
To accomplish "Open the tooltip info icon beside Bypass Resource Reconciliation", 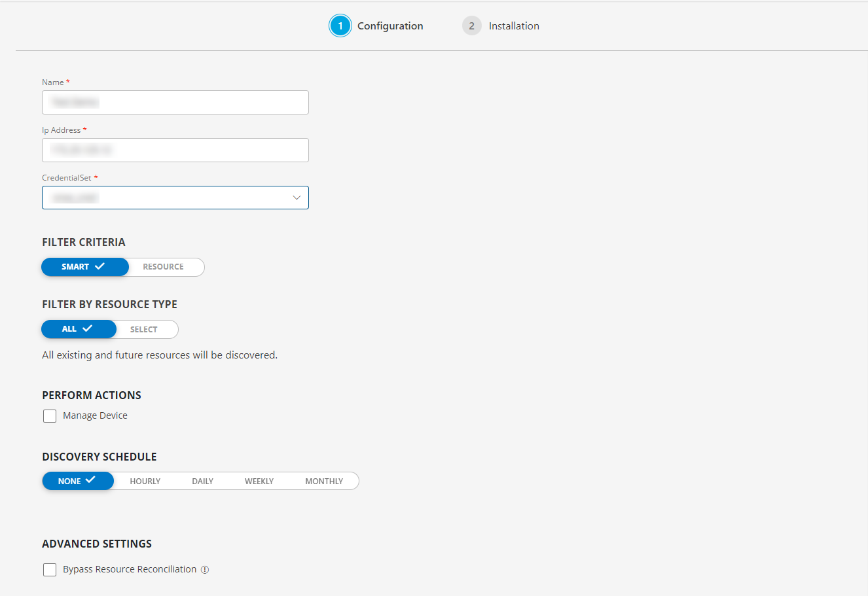I will 205,569.
